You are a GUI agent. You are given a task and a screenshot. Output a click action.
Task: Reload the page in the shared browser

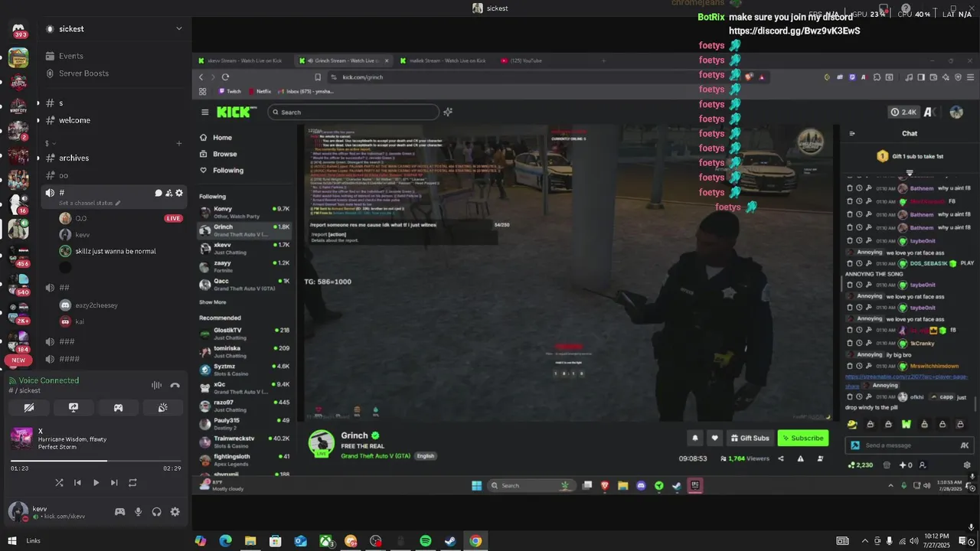(225, 77)
